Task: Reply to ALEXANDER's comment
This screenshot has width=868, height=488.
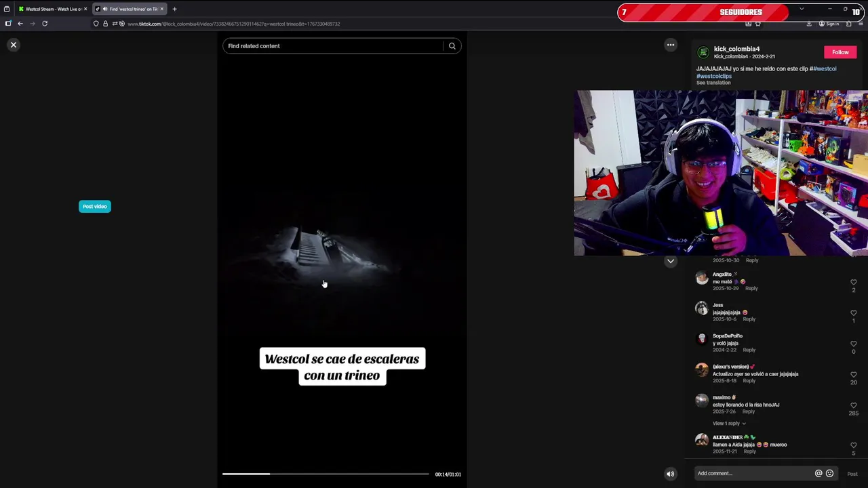Action: click(x=749, y=451)
